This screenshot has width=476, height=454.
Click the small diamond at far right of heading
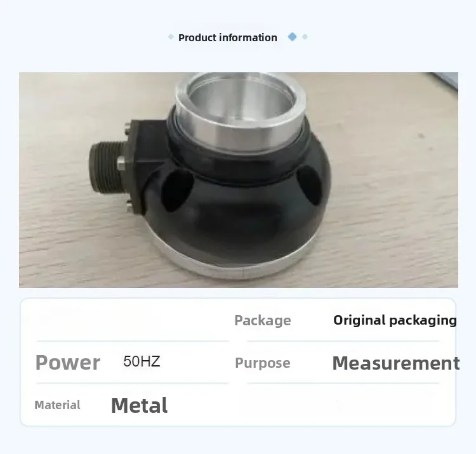coord(305,37)
